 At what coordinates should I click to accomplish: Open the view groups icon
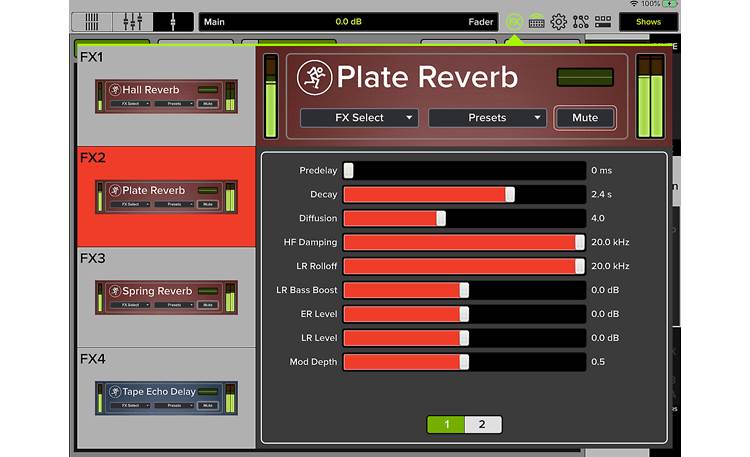603,22
